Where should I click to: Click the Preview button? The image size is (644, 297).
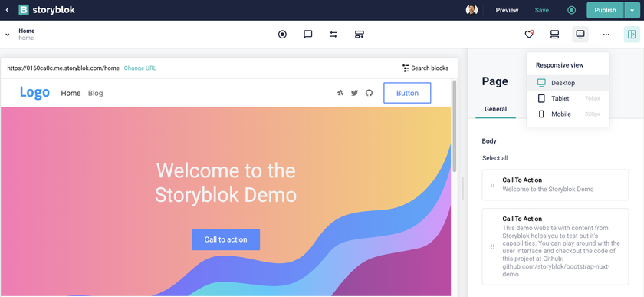(x=507, y=10)
